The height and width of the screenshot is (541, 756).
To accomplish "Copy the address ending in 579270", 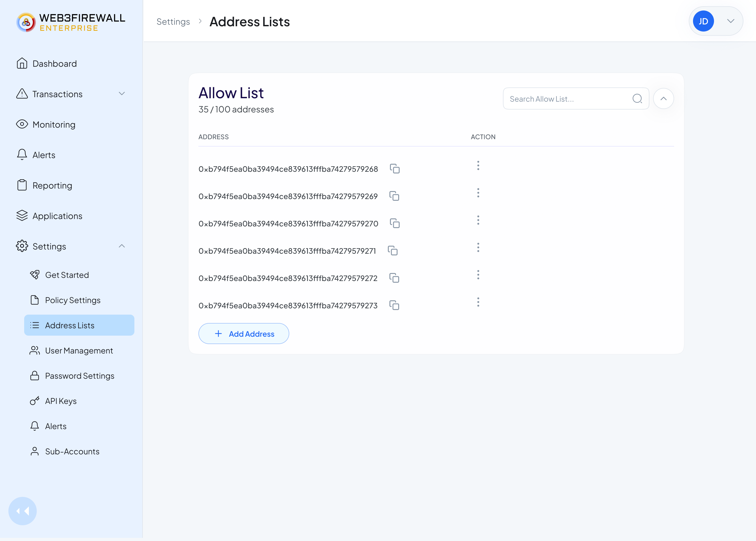I will (395, 223).
